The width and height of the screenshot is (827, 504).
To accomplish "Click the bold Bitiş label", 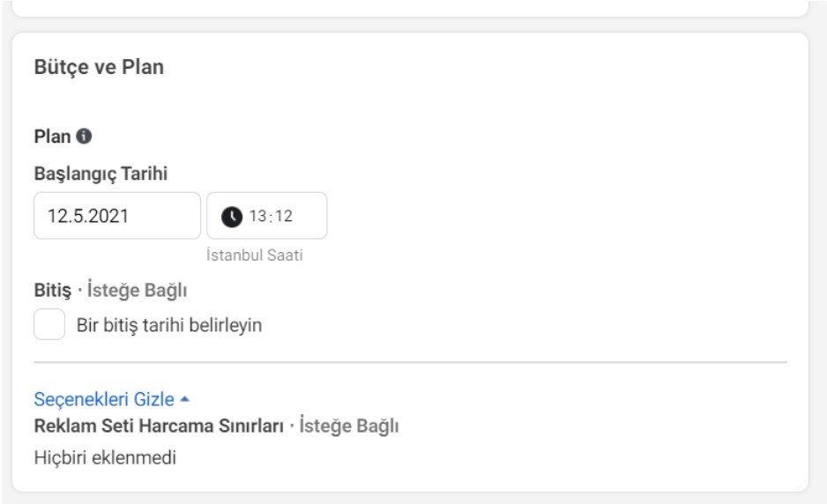I will tap(52, 291).
